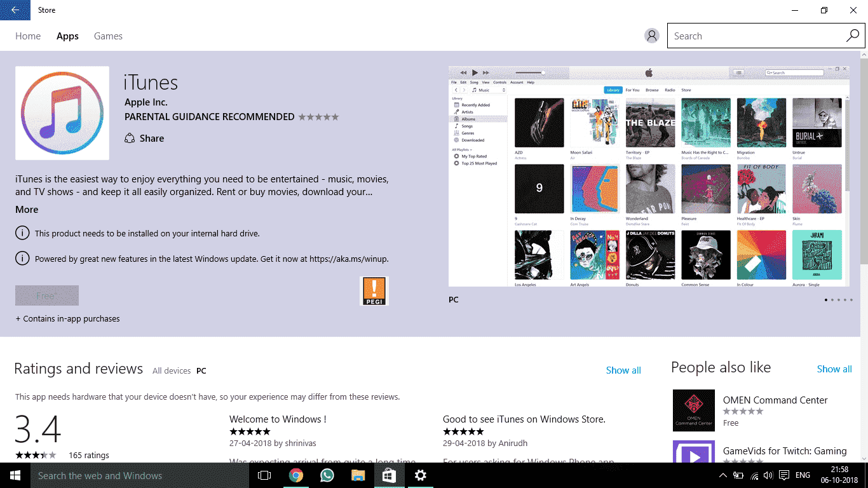Open the Windows Start menu

15,475
